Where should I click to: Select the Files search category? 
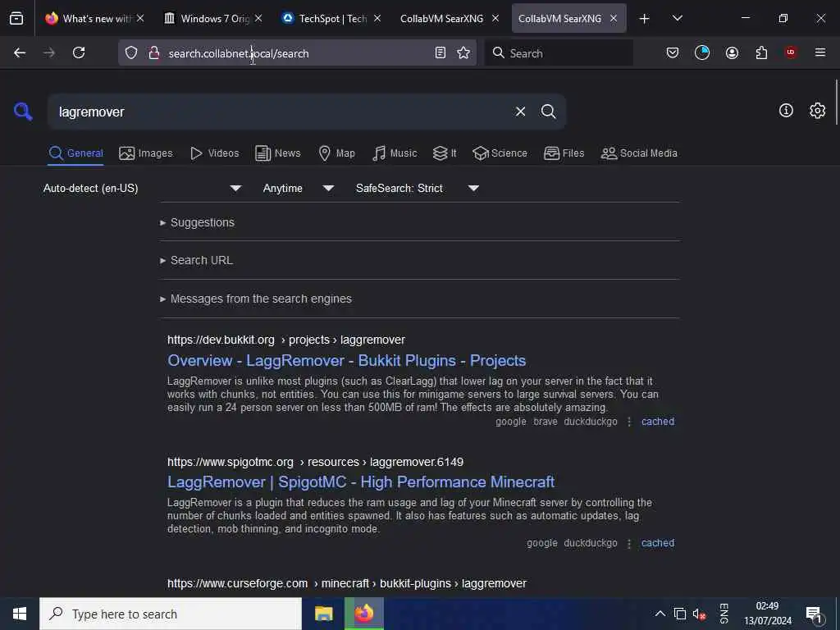click(x=564, y=153)
